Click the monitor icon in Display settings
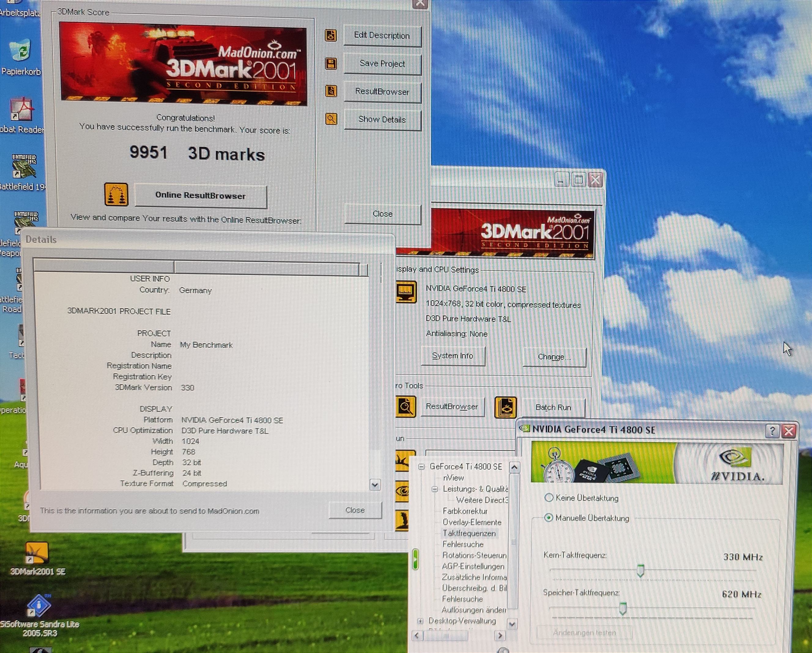Image resolution: width=812 pixels, height=653 pixels. (x=406, y=292)
